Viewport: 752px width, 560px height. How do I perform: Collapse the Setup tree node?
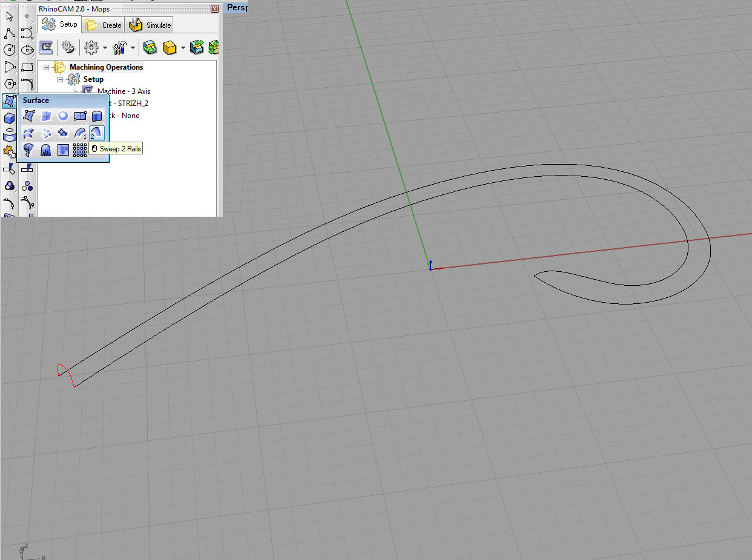(60, 79)
